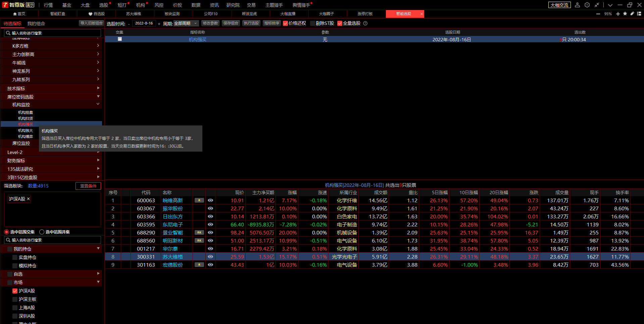The image size is (644, 324).
Task: Open the 大咖交流 button
Action: [559, 5]
